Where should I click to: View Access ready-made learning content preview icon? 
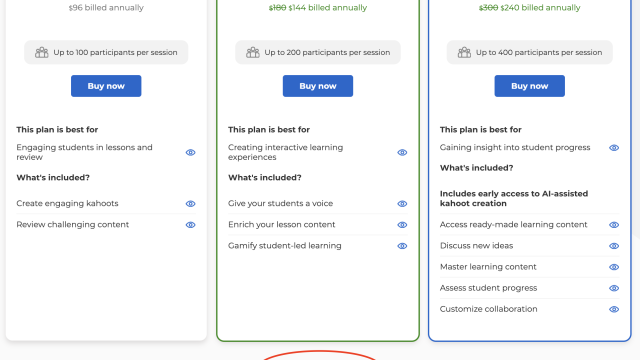[x=614, y=225]
